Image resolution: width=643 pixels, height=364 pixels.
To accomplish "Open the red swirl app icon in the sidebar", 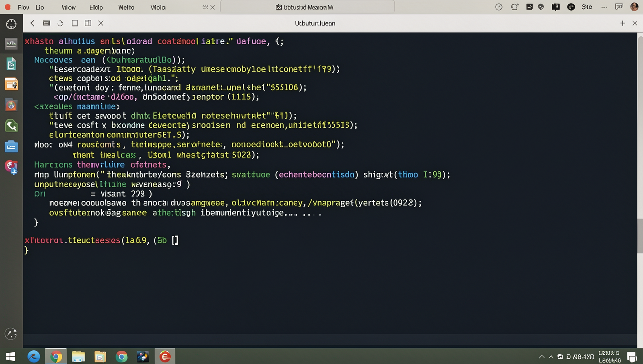I will click(11, 167).
